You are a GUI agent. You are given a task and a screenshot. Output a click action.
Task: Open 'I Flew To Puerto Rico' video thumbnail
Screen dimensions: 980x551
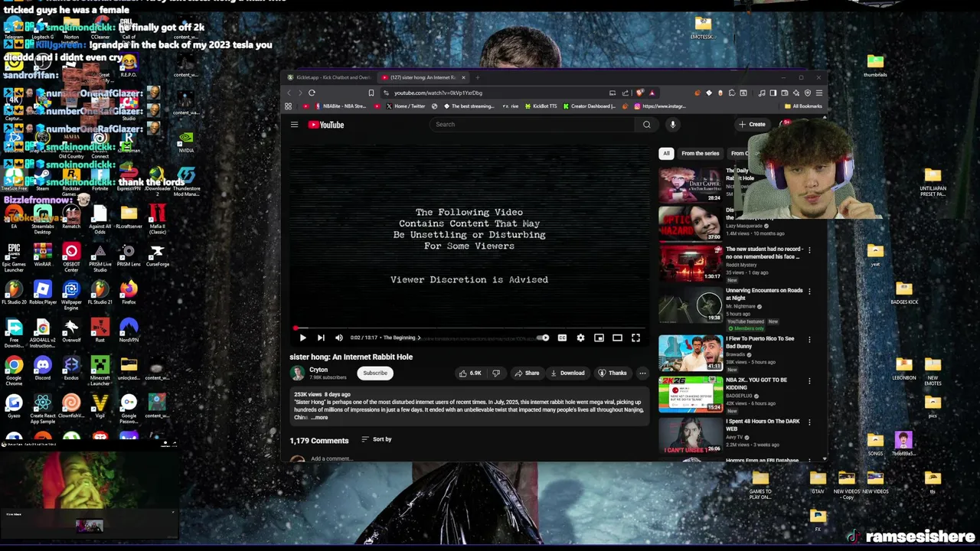click(691, 352)
